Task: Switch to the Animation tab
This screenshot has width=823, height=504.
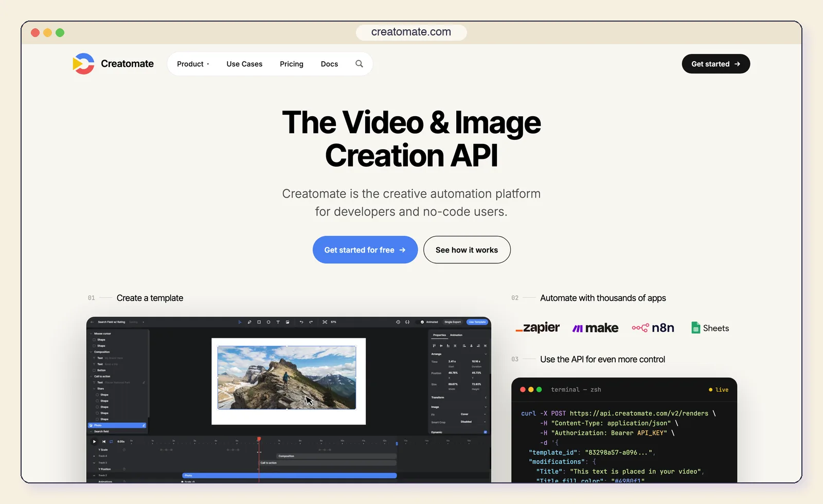Action: click(456, 335)
